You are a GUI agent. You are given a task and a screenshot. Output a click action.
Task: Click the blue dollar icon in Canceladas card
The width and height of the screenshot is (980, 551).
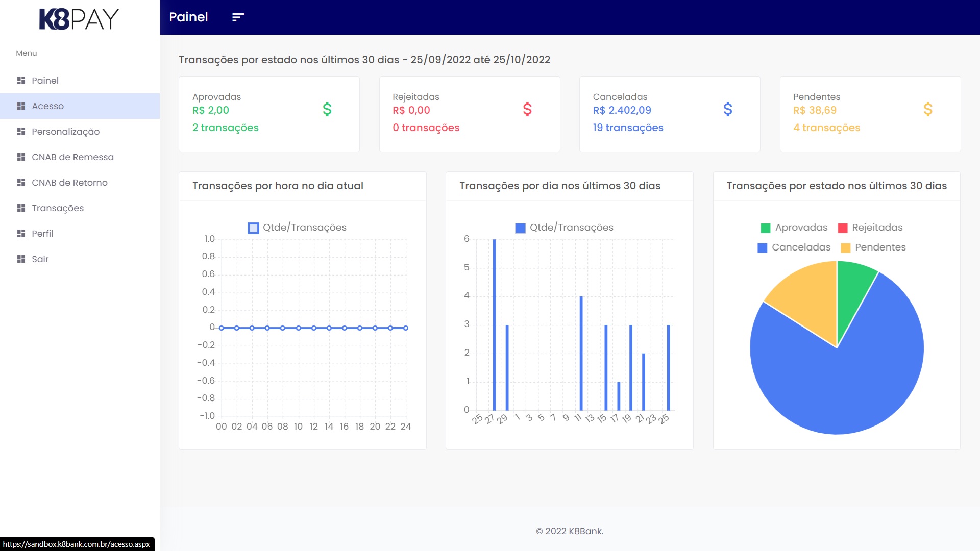tap(728, 109)
